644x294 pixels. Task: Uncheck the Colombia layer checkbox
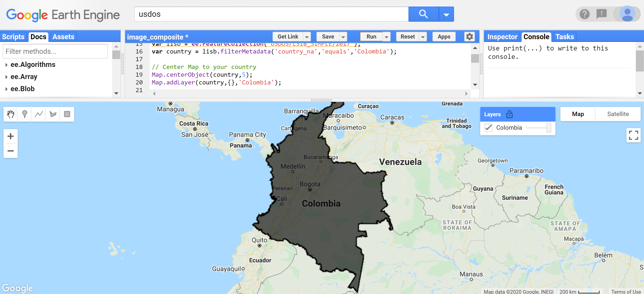pyautogui.click(x=488, y=128)
